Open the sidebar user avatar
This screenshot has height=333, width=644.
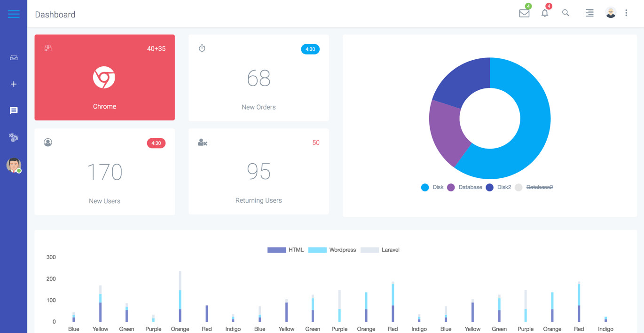pos(14,165)
